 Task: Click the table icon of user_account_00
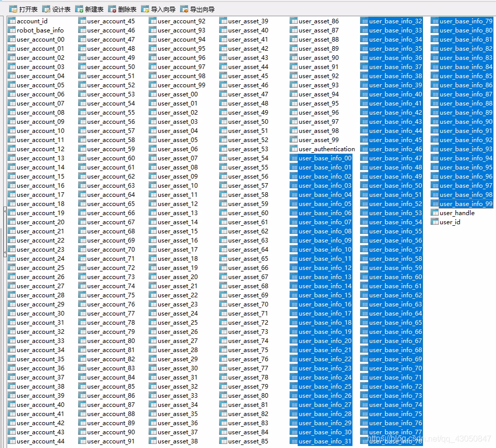tap(12, 40)
